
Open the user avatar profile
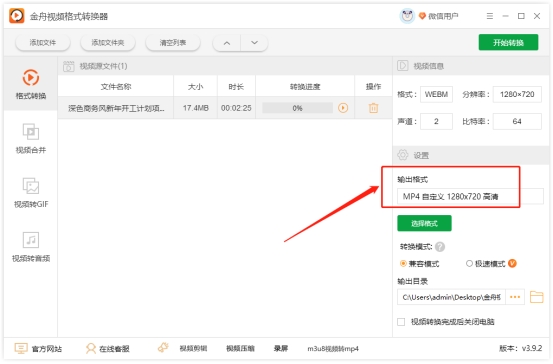(x=407, y=16)
